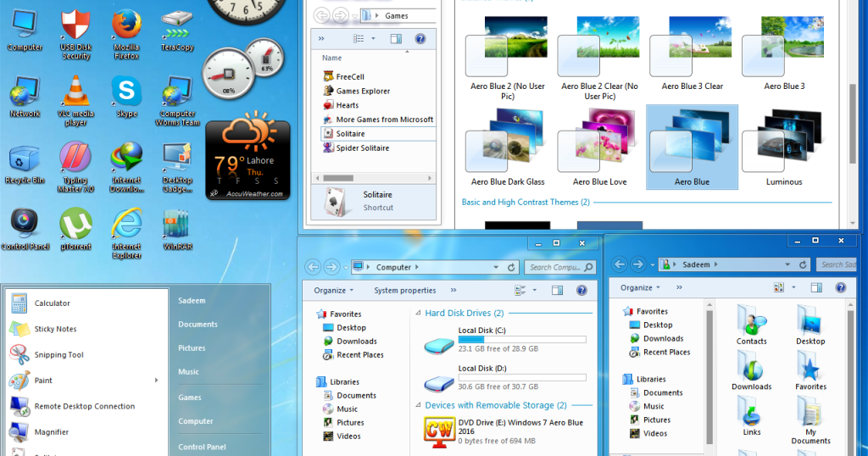Screen dimensions: 868x456
Task: Open the Recycle Bin
Action: pyautogui.click(x=25, y=165)
